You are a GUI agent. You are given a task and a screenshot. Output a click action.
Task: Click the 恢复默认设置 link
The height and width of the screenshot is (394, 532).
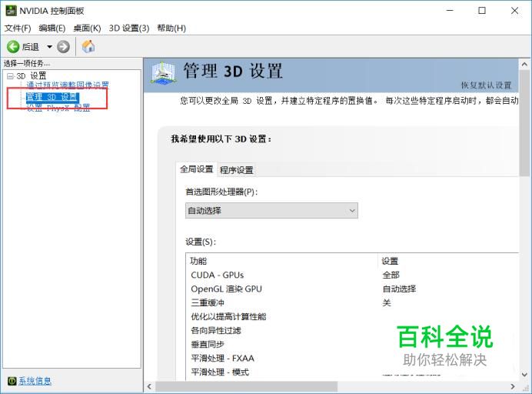[x=486, y=85]
